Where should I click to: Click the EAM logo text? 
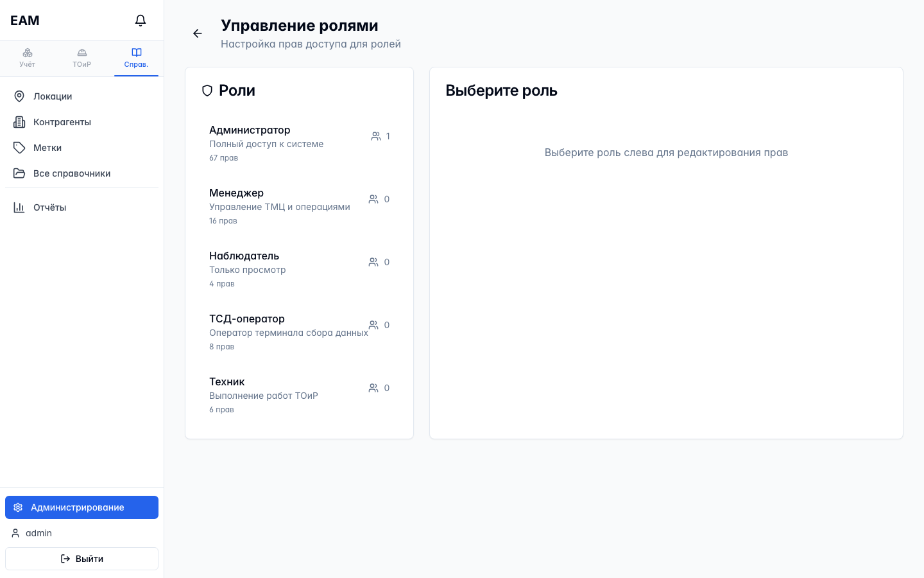(25, 21)
